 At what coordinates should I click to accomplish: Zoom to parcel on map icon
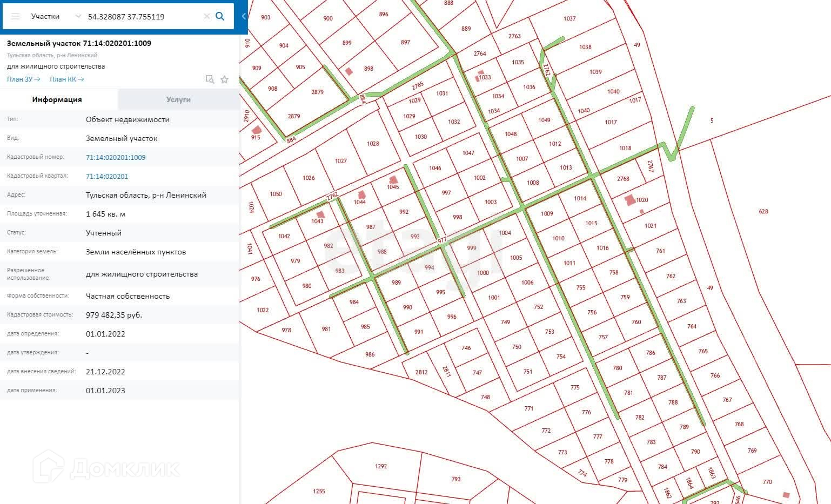point(210,79)
